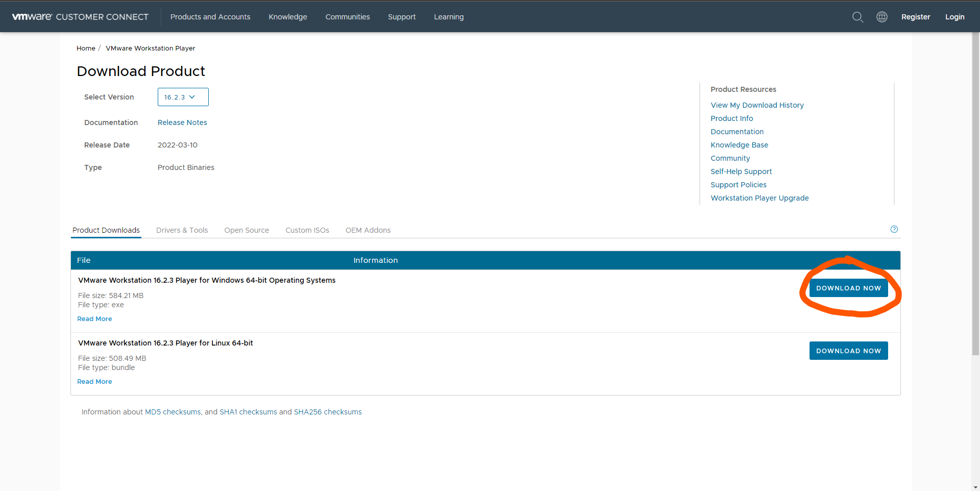The image size is (980, 491).
Task: Switch to the OEM Addons tab
Action: click(368, 230)
